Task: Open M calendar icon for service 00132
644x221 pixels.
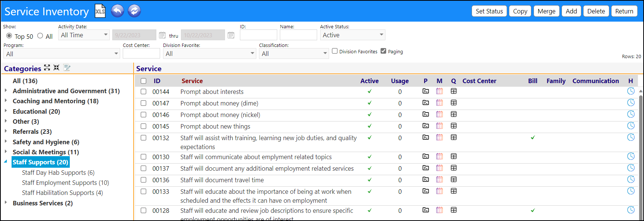Action: (440, 138)
